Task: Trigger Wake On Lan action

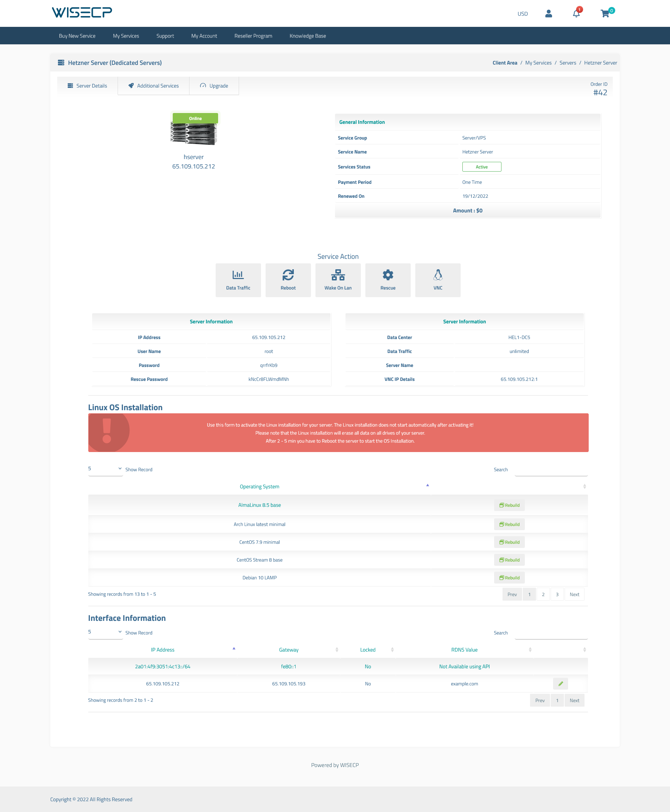Action: 338,280
